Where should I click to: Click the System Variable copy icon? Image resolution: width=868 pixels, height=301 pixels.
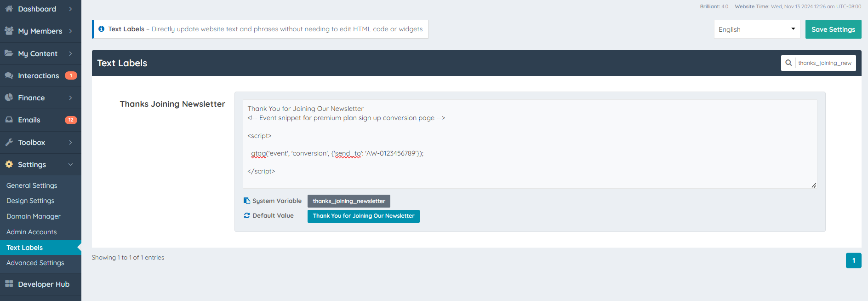point(247,201)
